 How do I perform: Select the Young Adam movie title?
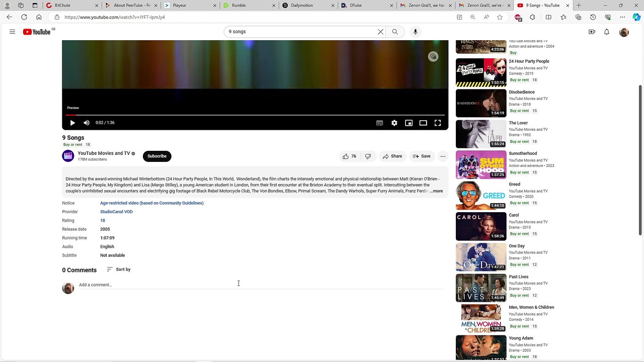(521, 338)
